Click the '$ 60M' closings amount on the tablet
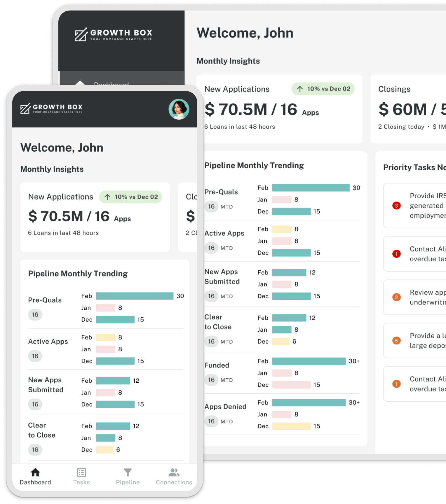The image size is (446, 504). pos(403,110)
